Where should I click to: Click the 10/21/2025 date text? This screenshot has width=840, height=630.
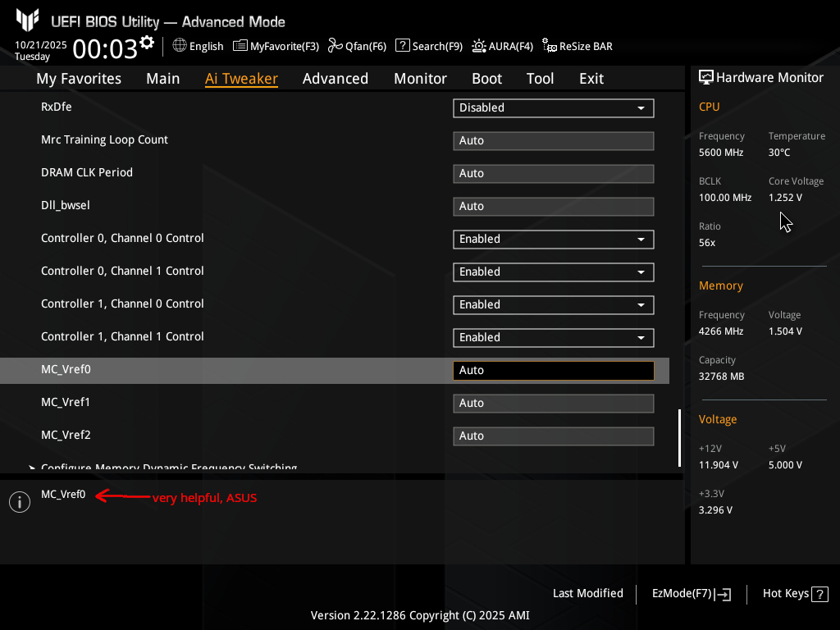point(41,45)
